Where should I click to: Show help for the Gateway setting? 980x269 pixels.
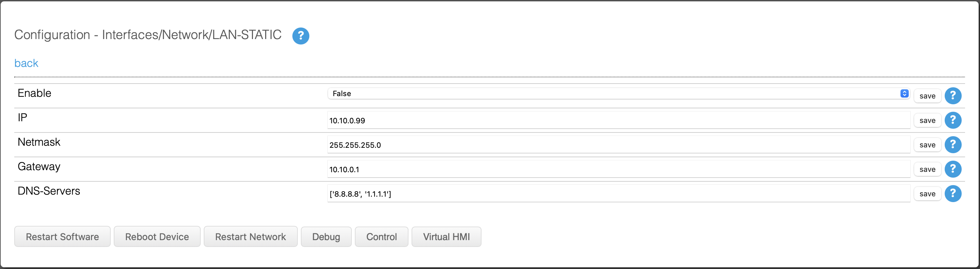952,169
